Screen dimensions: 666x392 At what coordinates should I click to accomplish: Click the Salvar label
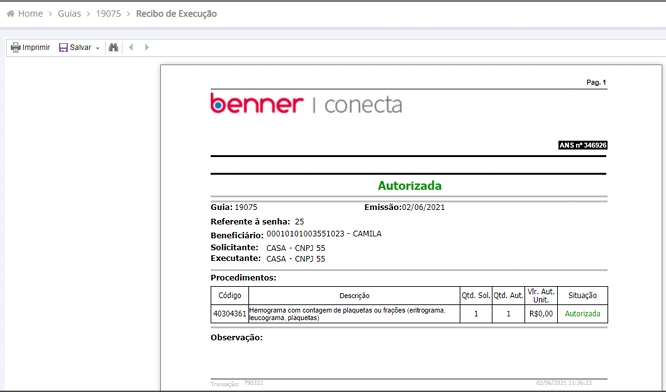[x=80, y=47]
